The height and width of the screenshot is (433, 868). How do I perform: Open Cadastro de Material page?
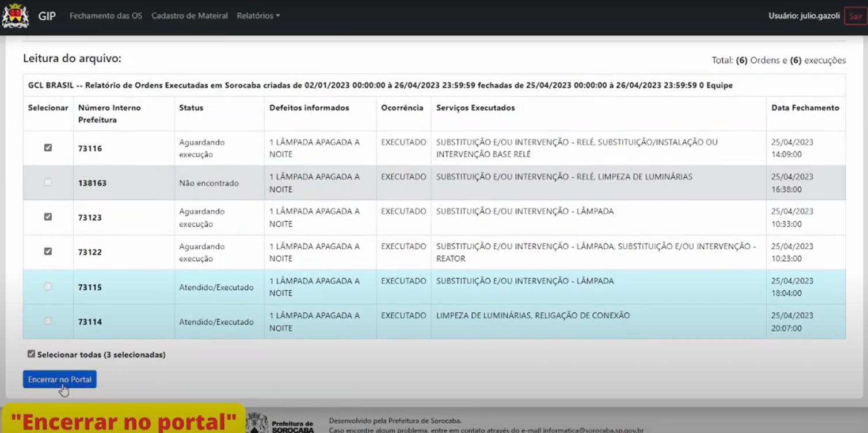pyautogui.click(x=189, y=16)
